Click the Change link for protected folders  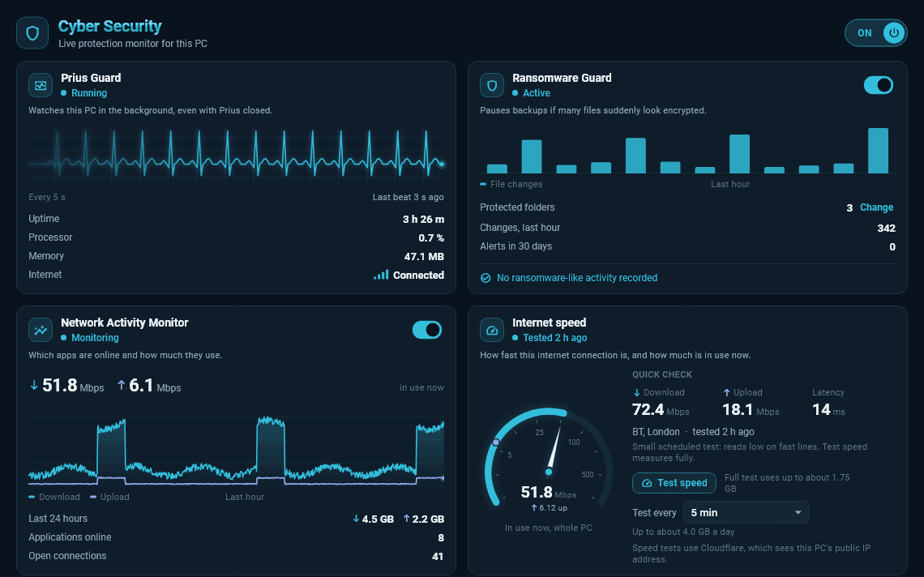tap(876, 207)
